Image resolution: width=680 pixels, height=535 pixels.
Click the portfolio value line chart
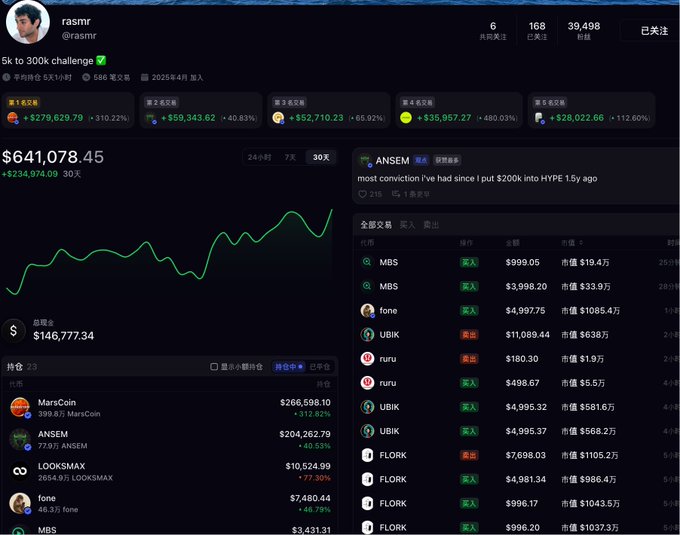[x=169, y=251]
